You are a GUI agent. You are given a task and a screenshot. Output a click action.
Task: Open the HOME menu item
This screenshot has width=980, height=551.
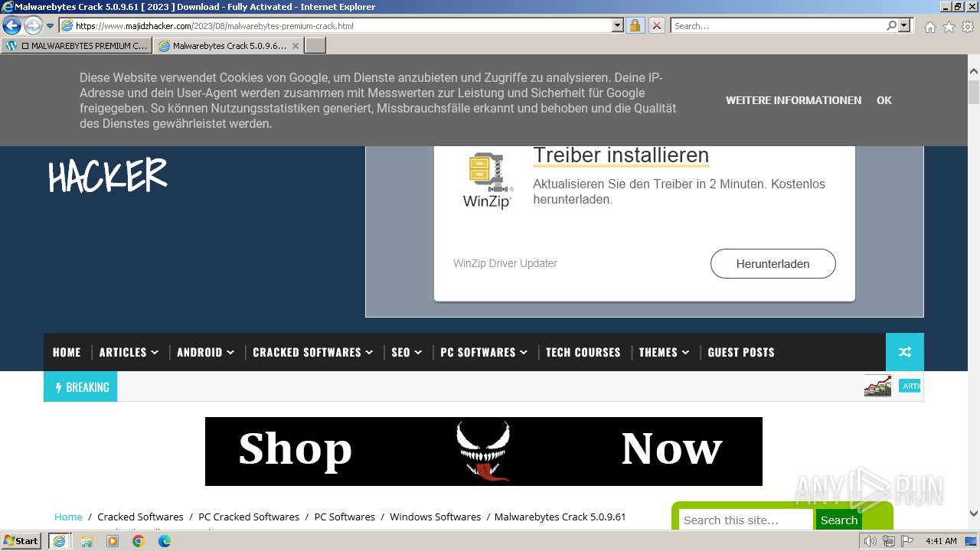click(x=67, y=352)
